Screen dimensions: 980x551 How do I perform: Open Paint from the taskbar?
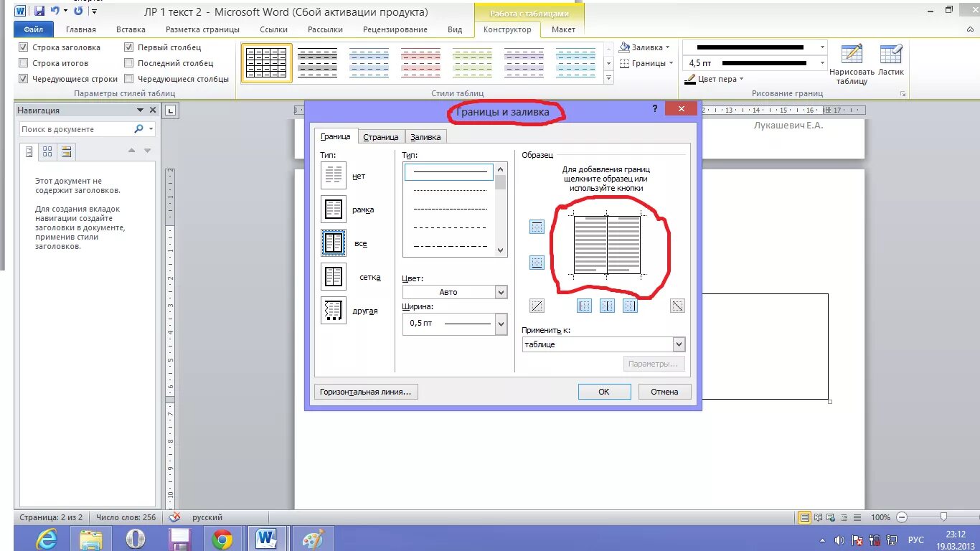click(x=313, y=539)
